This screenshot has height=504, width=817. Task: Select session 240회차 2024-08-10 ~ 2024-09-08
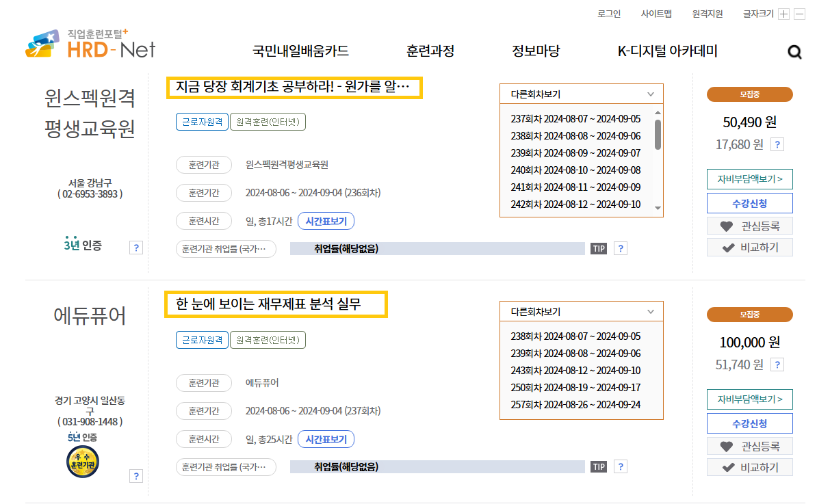click(x=575, y=170)
